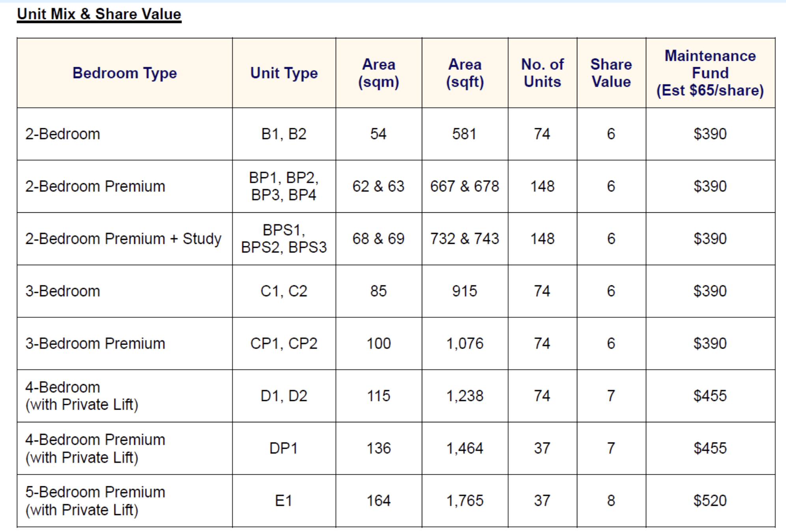Image resolution: width=786 pixels, height=532 pixels.
Task: Select the "732 & 743" sqft cell
Action: (x=464, y=239)
